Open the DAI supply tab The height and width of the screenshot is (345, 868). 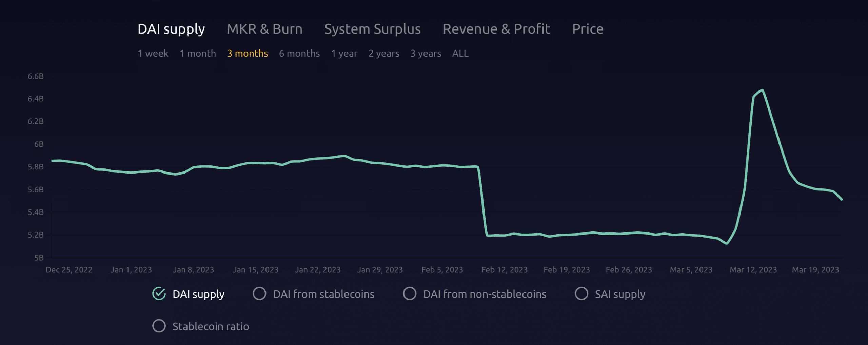coord(171,29)
